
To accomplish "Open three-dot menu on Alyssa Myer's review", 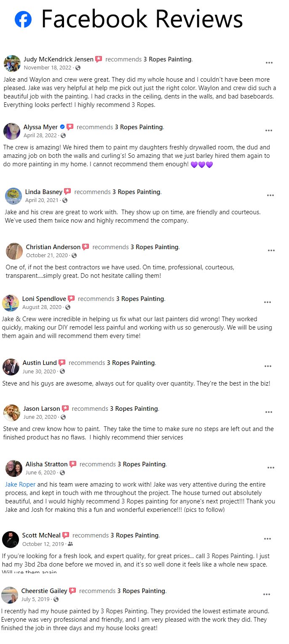I will pos(269,130).
